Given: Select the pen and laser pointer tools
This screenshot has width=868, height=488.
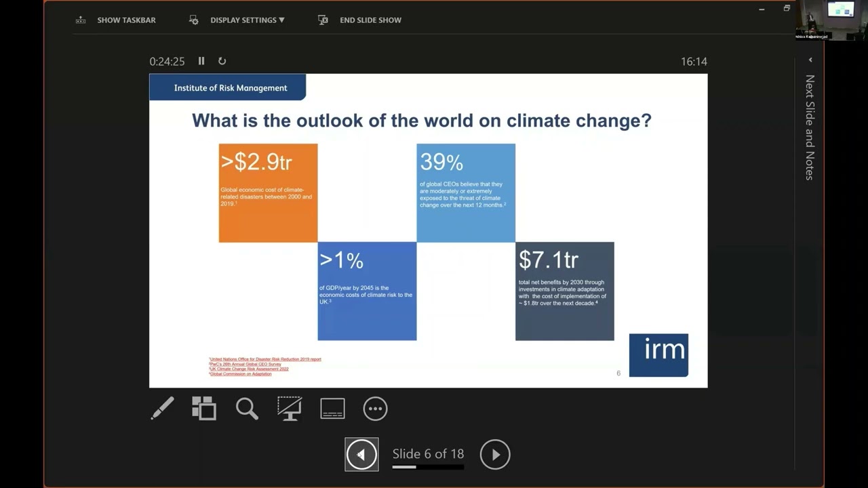Looking at the screenshot, I should click(x=162, y=408).
